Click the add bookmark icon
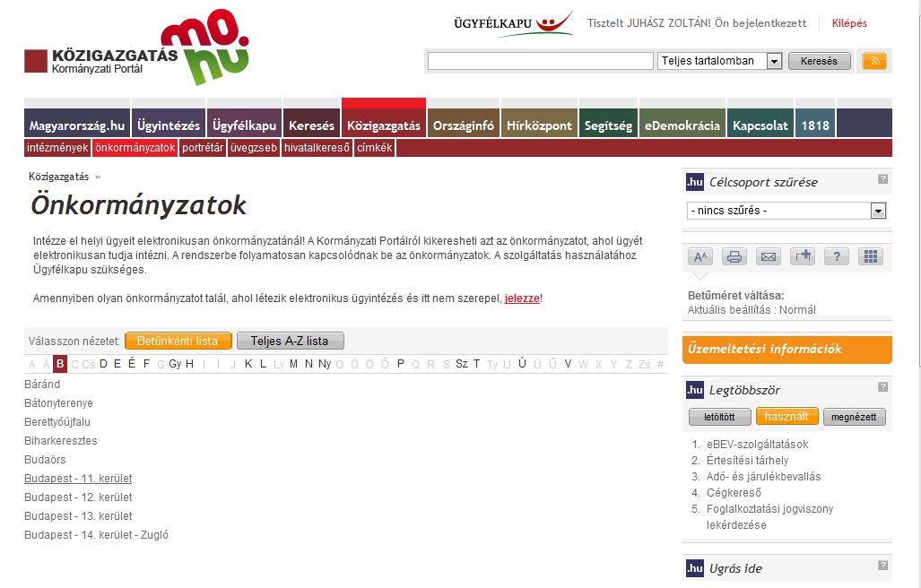Viewport: 921px width, 588px height. tap(803, 257)
